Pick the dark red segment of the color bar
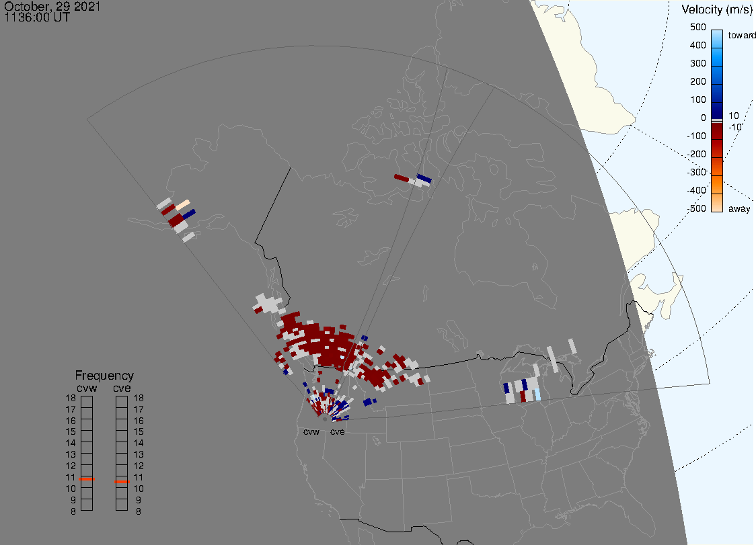The width and height of the screenshot is (756, 545). (717, 131)
